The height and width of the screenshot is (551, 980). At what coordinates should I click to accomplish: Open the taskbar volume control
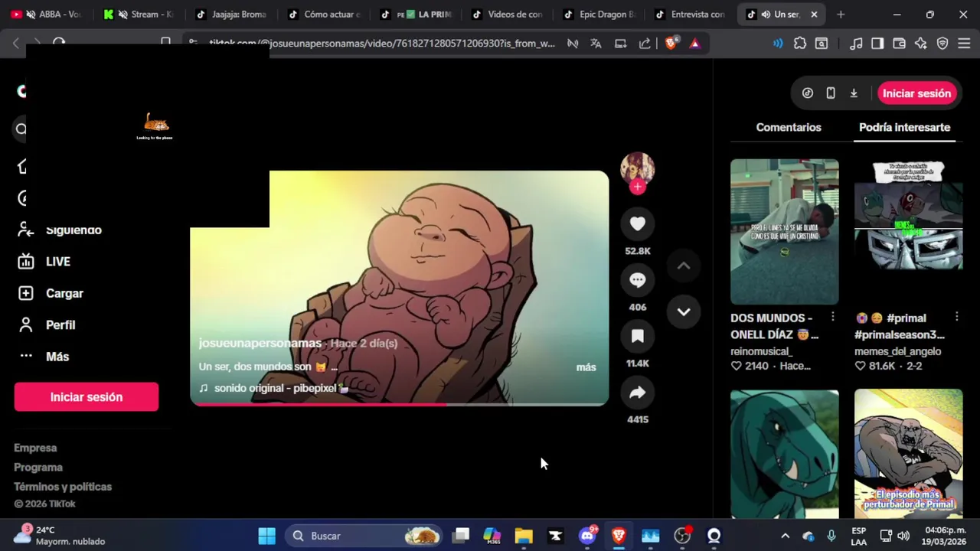point(903,536)
